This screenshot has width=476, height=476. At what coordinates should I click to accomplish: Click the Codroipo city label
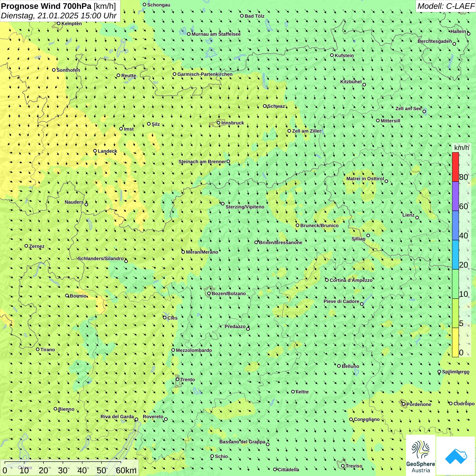(464, 404)
